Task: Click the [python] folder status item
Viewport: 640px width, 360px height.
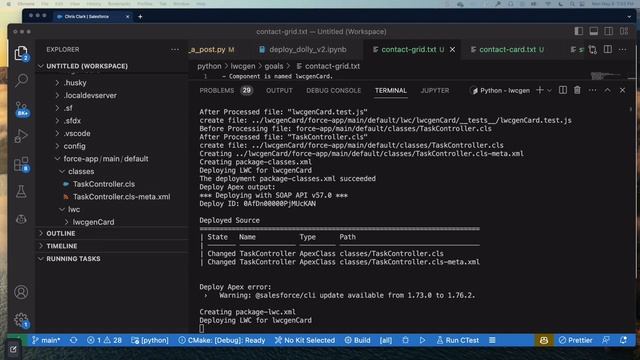Action: [x=150, y=340]
